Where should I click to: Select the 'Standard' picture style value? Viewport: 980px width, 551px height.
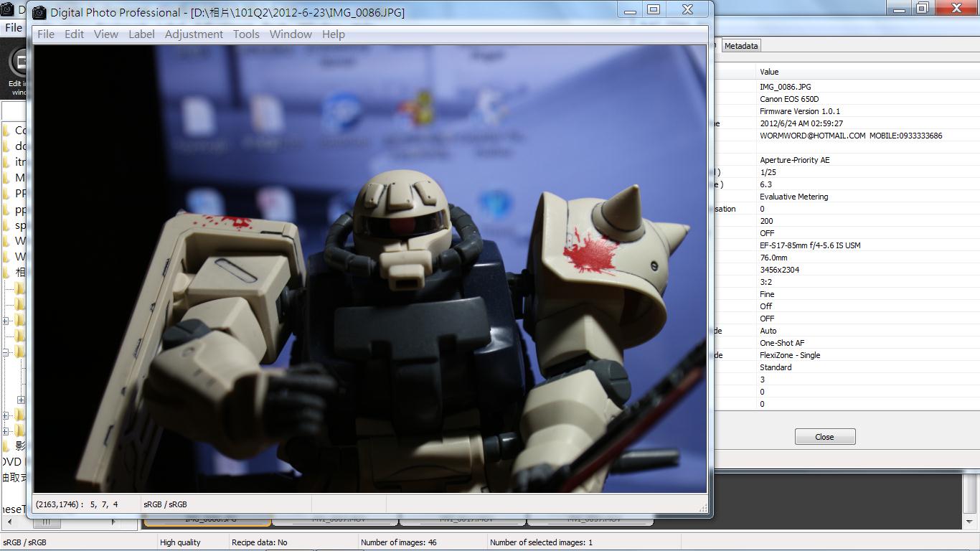(x=776, y=367)
